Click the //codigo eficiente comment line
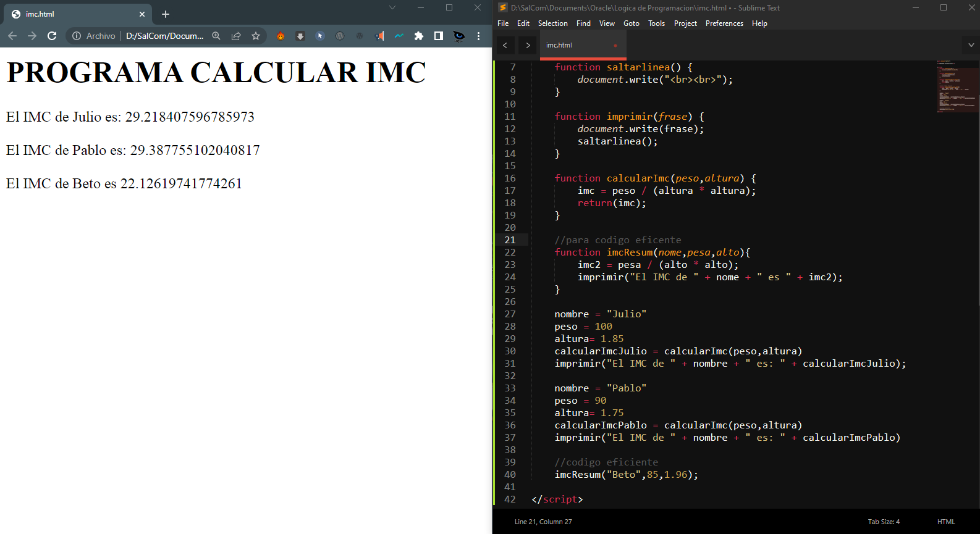The width and height of the screenshot is (980, 534). [606, 462]
